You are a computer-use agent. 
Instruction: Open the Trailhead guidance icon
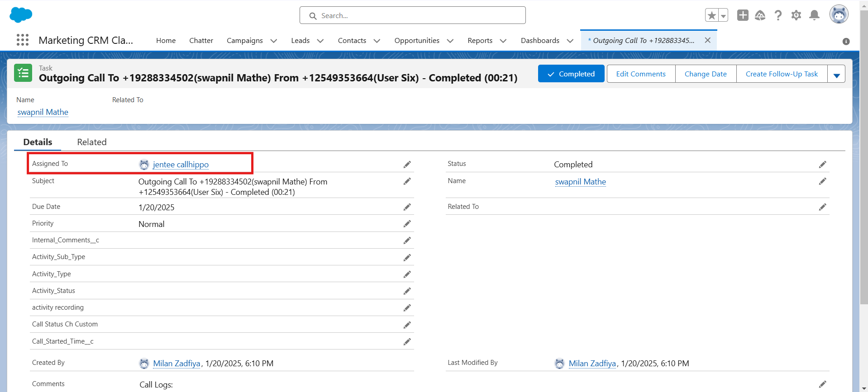tap(760, 15)
